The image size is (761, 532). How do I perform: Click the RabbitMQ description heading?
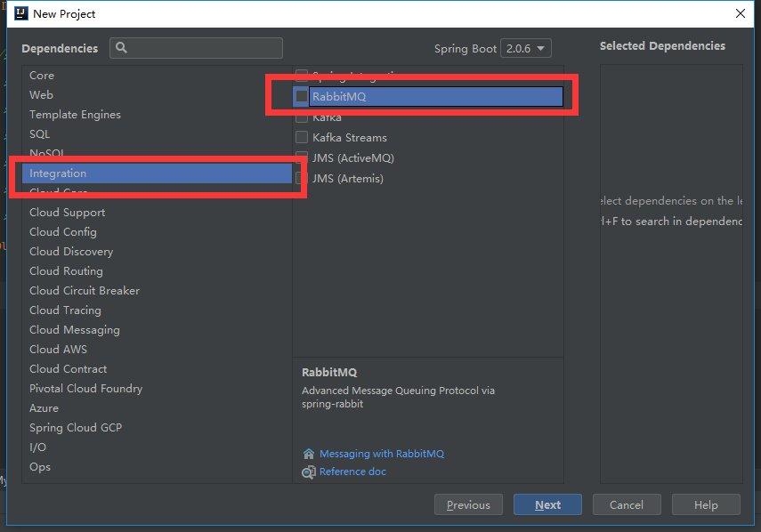tap(329, 373)
